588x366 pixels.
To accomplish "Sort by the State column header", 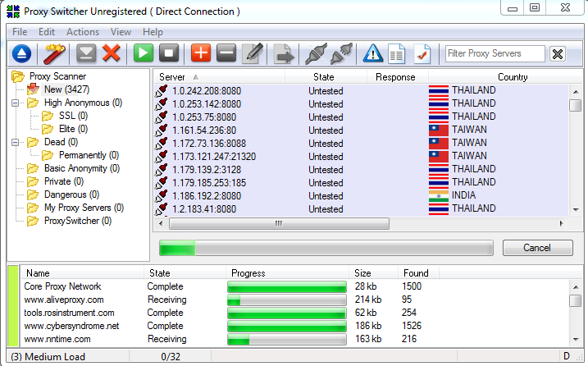I will point(326,77).
